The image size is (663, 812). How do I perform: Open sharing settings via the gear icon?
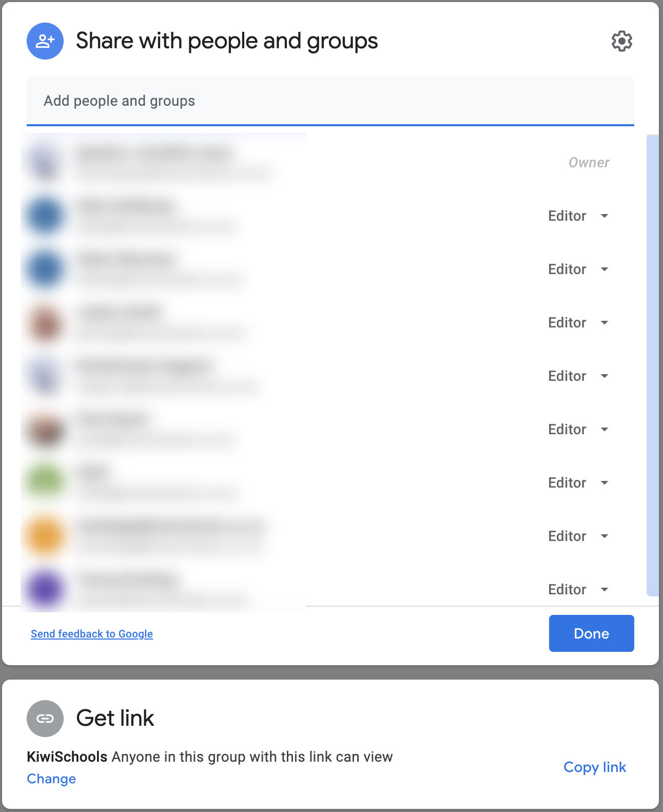[621, 41]
